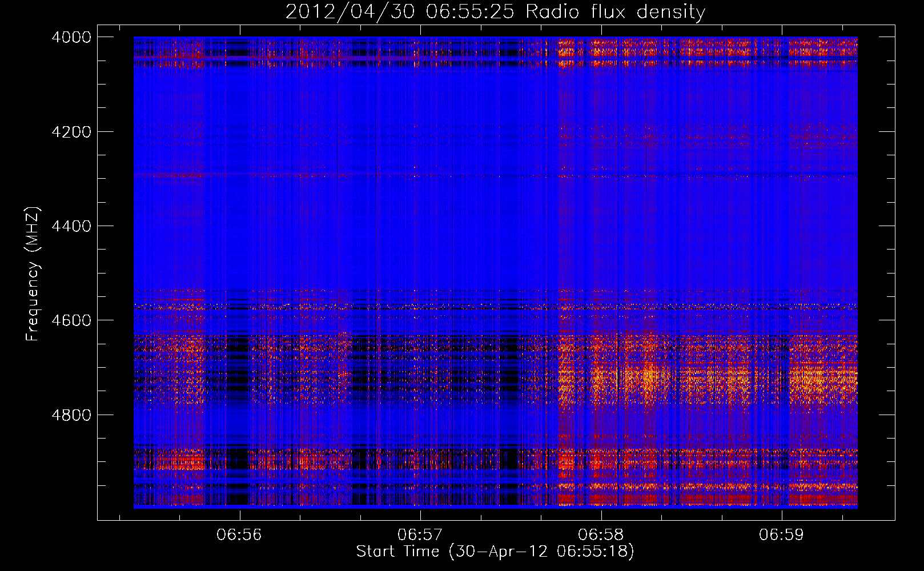
Task: Click the 4600 frequency axis label
Action: pos(71,320)
